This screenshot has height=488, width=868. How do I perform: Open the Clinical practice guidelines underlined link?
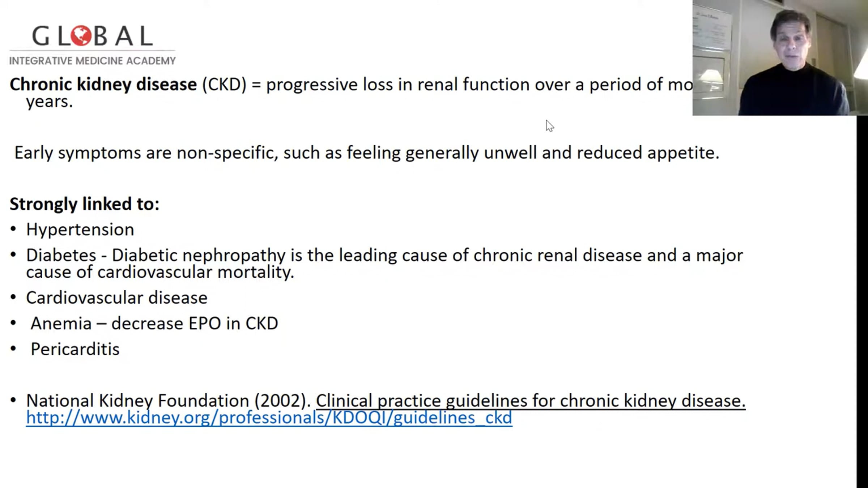(530, 401)
